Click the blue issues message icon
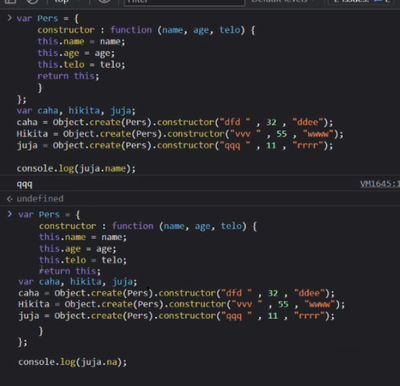 point(378,1)
